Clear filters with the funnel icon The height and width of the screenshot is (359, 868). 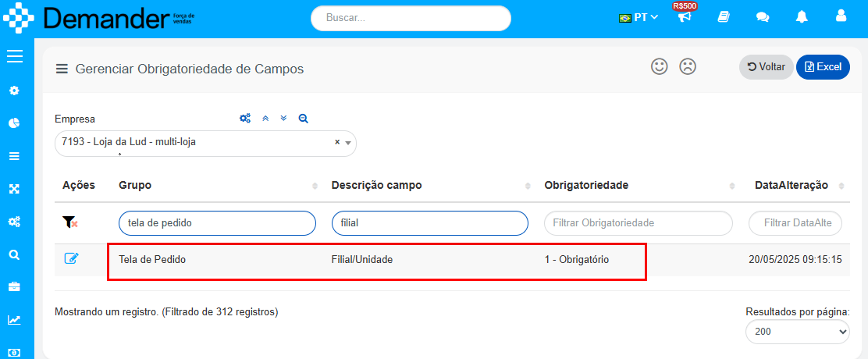tap(69, 223)
